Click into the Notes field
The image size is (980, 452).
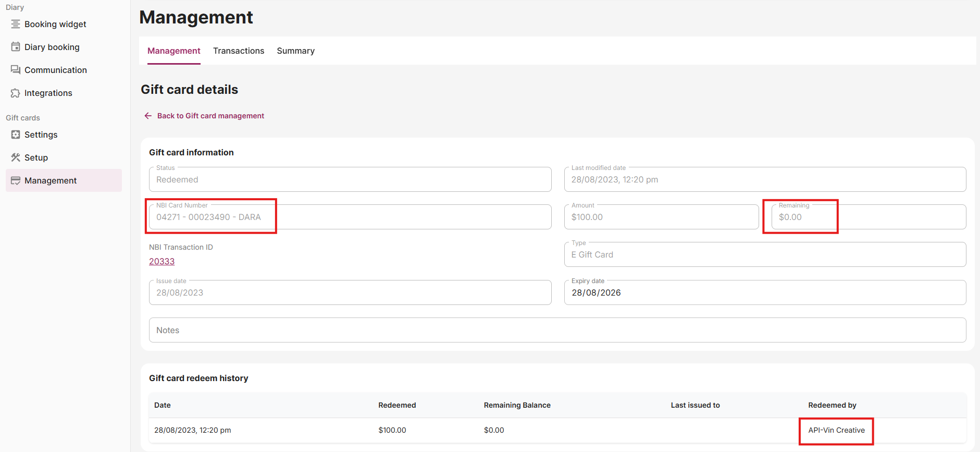(x=557, y=330)
